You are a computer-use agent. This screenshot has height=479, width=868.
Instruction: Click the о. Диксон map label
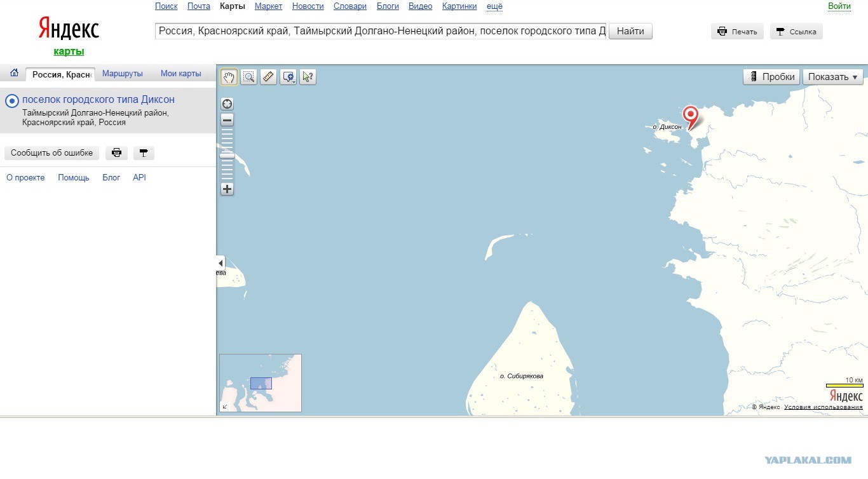click(x=667, y=127)
